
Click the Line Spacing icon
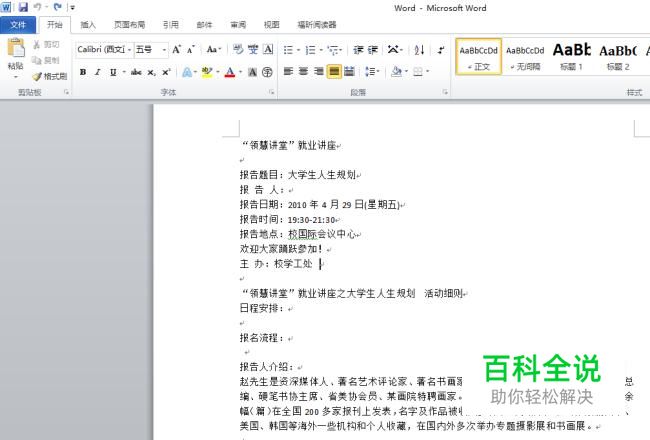(x=370, y=71)
